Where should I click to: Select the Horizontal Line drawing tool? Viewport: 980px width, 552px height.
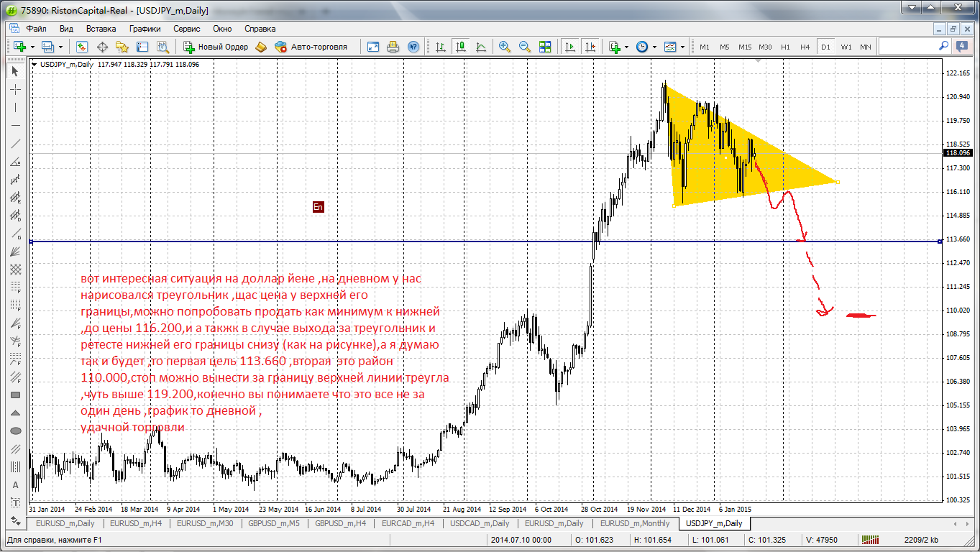point(15,126)
